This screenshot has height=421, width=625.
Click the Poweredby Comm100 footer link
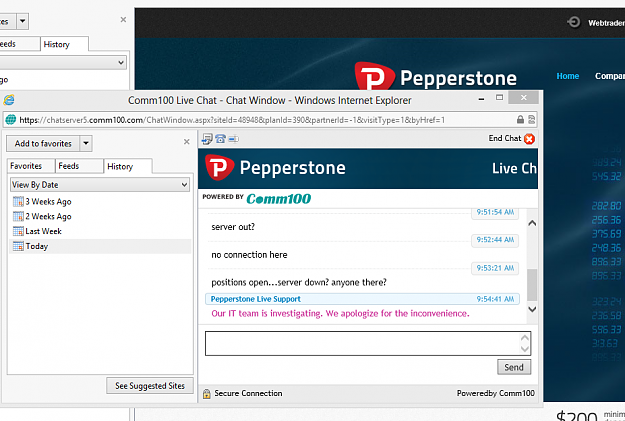tap(495, 393)
